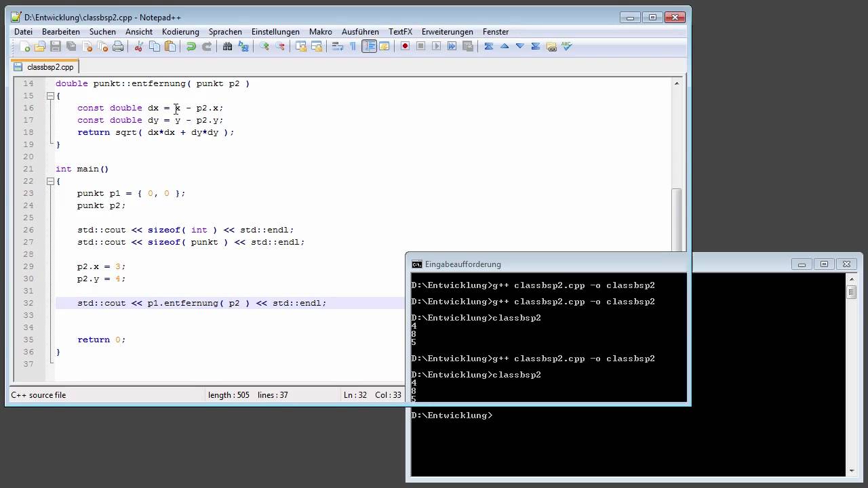Viewport: 868px width, 488px height.
Task: Open the Fenster menu
Action: tap(496, 32)
